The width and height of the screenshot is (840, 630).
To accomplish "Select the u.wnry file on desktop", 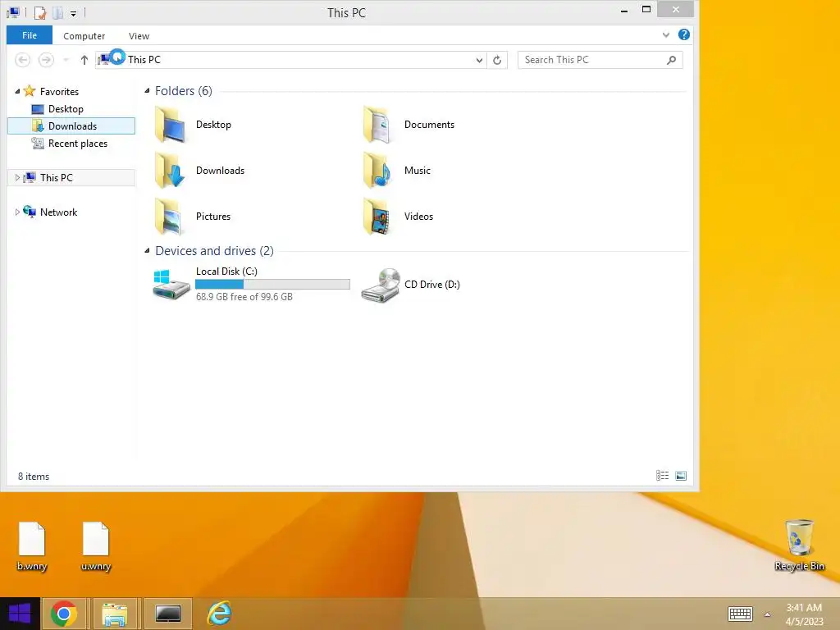I will coord(96,546).
